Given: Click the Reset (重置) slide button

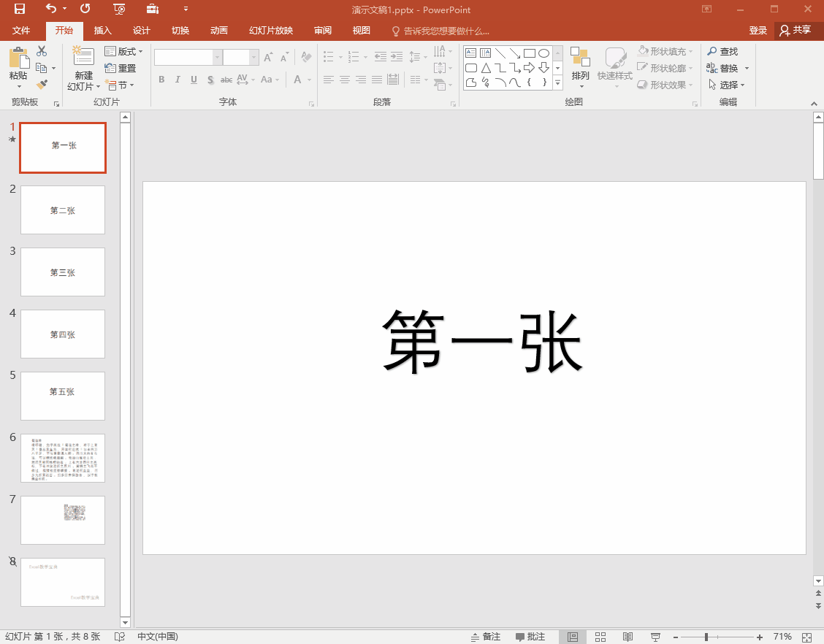Looking at the screenshot, I should point(121,69).
